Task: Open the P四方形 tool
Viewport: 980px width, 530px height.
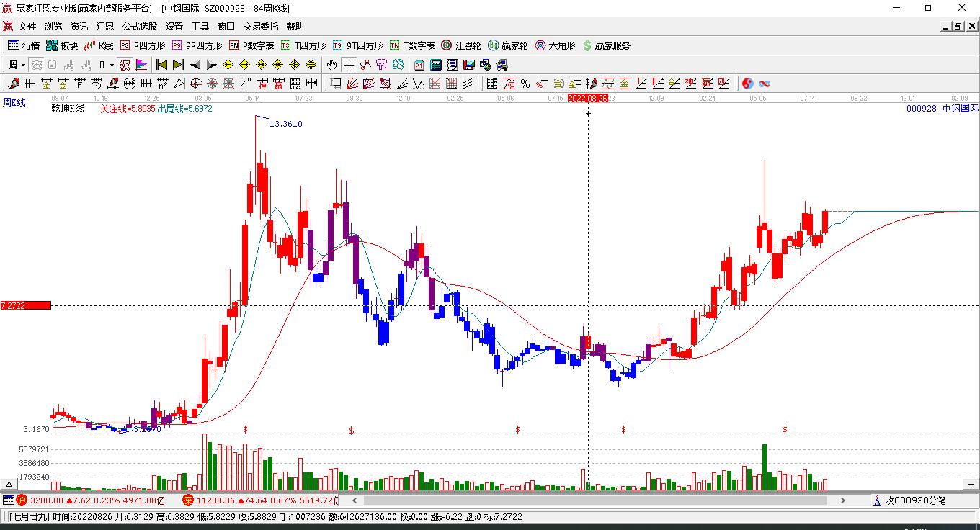Action: tap(142, 45)
